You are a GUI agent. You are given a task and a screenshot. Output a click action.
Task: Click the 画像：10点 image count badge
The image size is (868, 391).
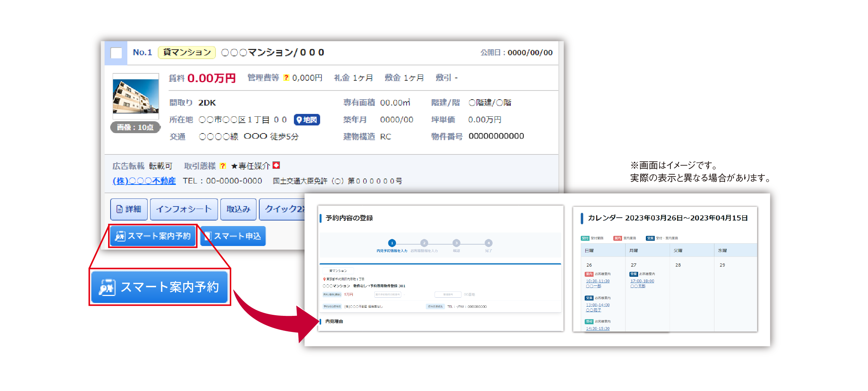[x=135, y=127]
